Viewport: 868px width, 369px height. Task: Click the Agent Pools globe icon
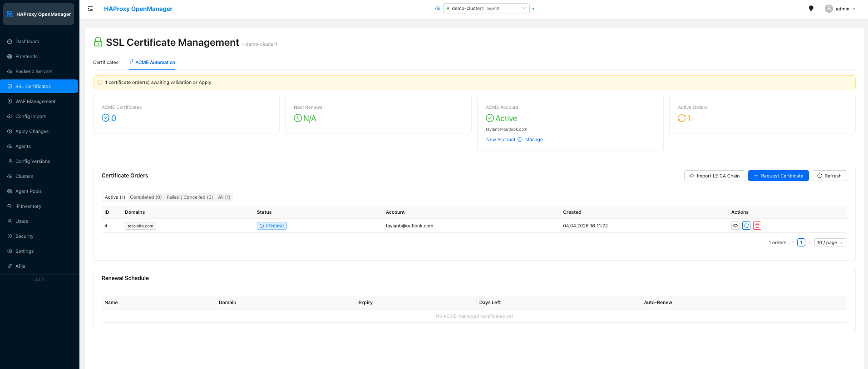(x=10, y=191)
